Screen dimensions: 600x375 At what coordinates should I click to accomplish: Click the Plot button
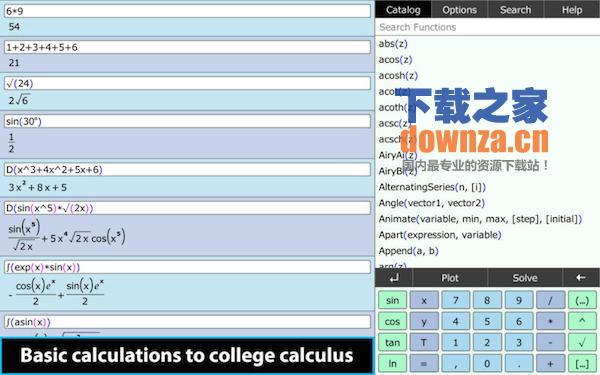[x=450, y=278]
